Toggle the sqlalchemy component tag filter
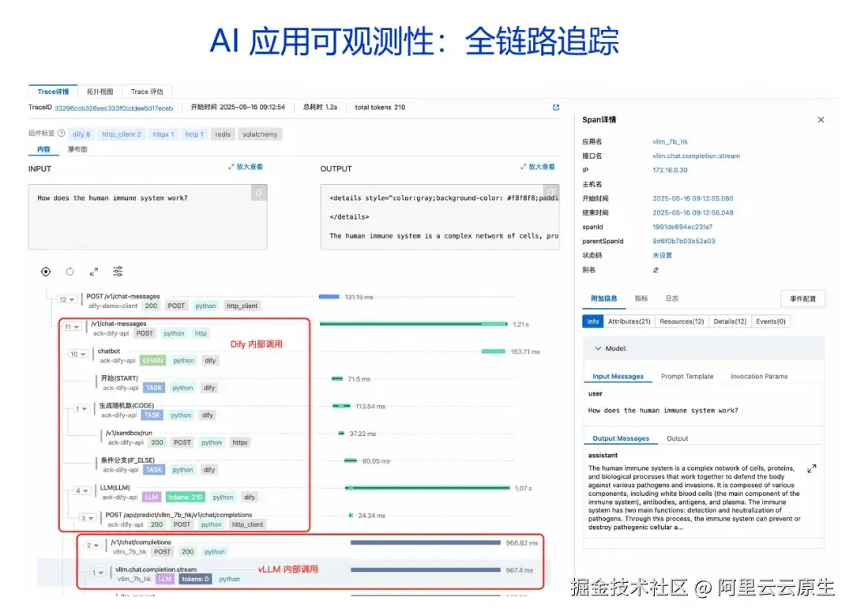 coord(260,133)
